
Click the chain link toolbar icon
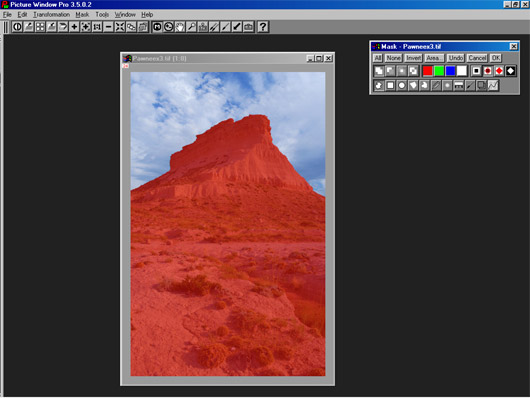131,27
